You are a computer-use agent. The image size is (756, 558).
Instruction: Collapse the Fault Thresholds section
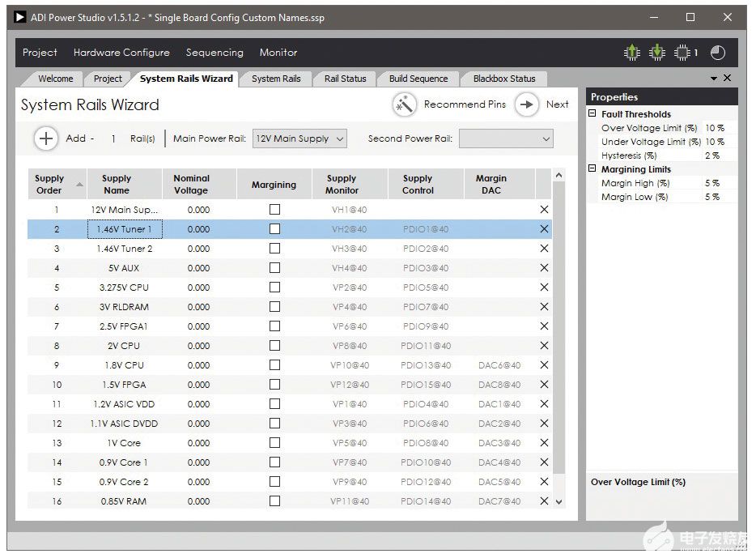coord(592,114)
